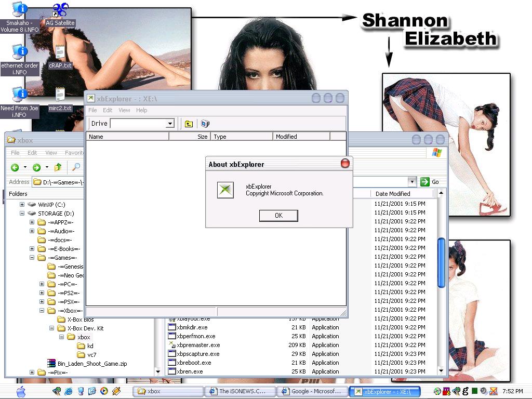
Task: Open the Address bar dropdown arrow
Action: pos(412,182)
